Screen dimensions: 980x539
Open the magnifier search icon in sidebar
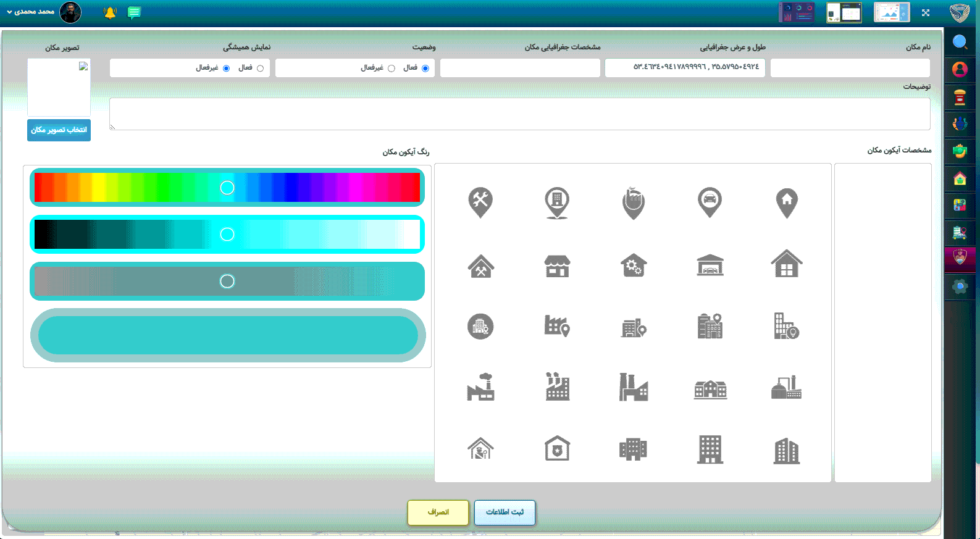[960, 42]
